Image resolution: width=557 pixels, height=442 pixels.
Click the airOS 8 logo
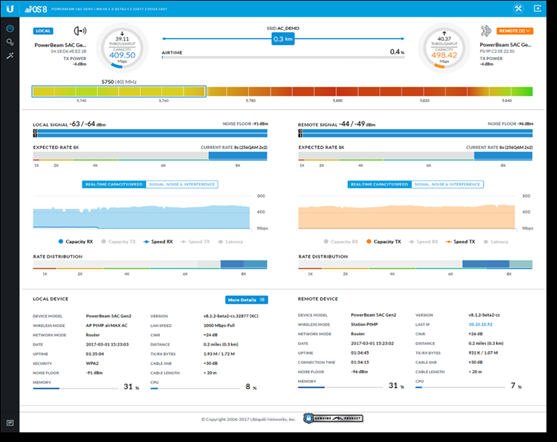36,9
